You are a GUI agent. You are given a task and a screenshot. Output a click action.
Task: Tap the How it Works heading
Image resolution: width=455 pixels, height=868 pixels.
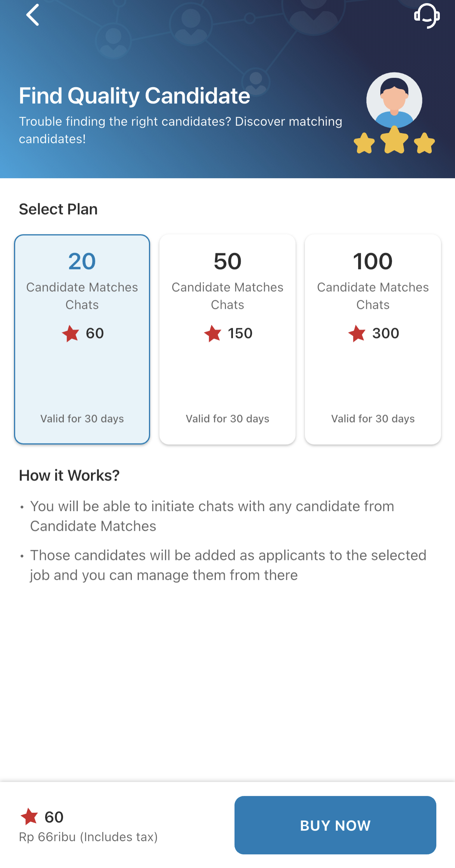point(69,475)
